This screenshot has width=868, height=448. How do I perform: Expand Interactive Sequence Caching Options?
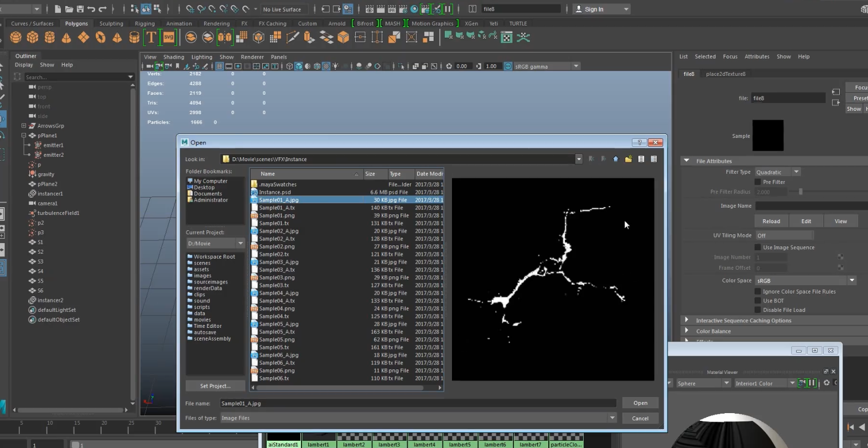point(687,320)
